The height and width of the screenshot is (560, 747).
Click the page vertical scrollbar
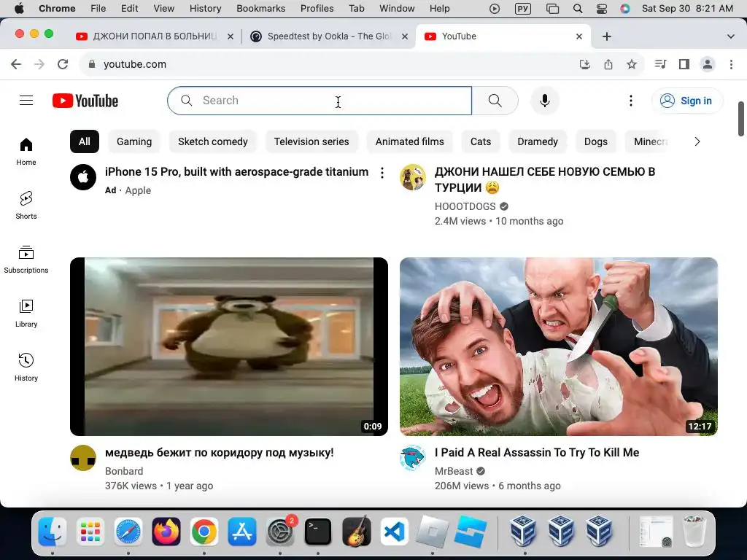click(x=741, y=119)
